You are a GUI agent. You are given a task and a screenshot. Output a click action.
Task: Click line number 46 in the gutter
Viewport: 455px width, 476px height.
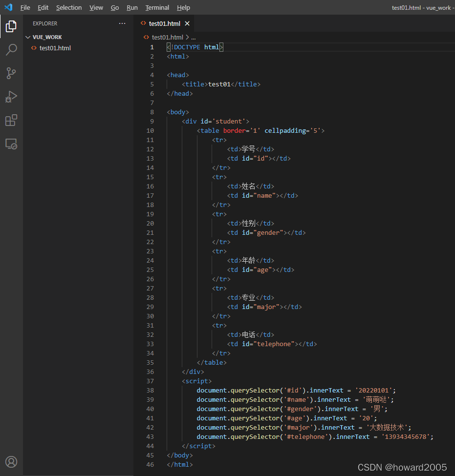150,464
